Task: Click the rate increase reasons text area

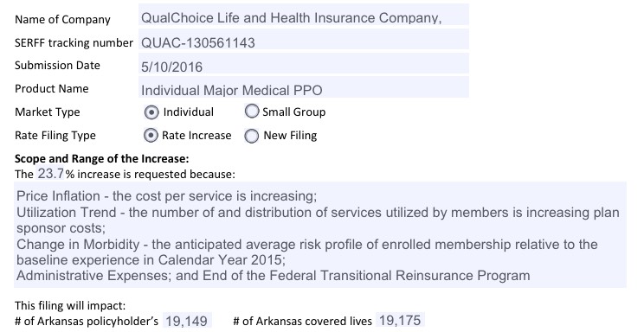Action: 320,234
